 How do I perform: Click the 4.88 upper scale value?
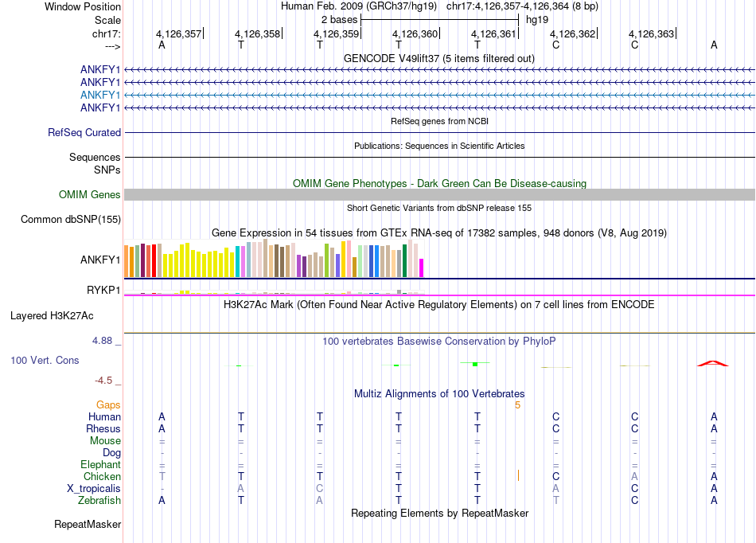pos(102,341)
